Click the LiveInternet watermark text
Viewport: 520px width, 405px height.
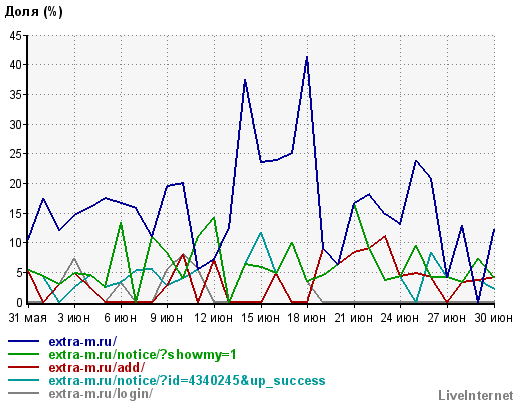(476, 395)
